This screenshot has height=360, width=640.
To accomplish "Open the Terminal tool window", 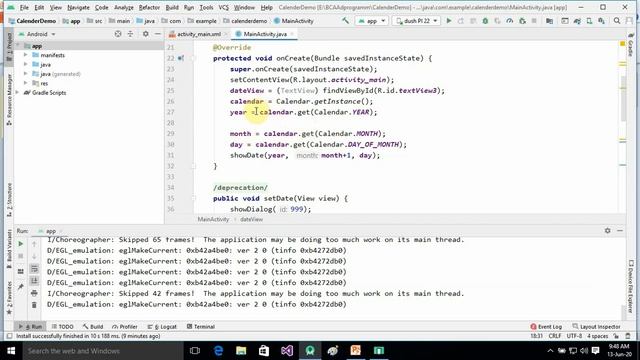I will click(x=201, y=327).
